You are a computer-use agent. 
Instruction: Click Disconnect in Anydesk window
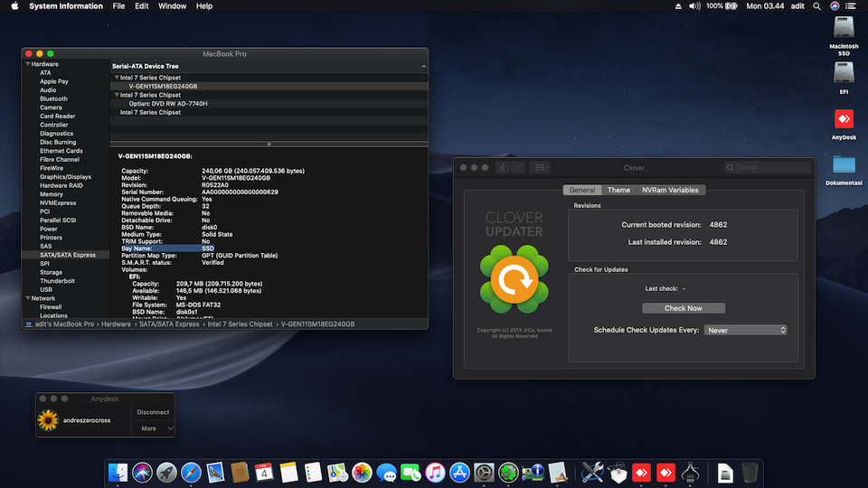[154, 412]
